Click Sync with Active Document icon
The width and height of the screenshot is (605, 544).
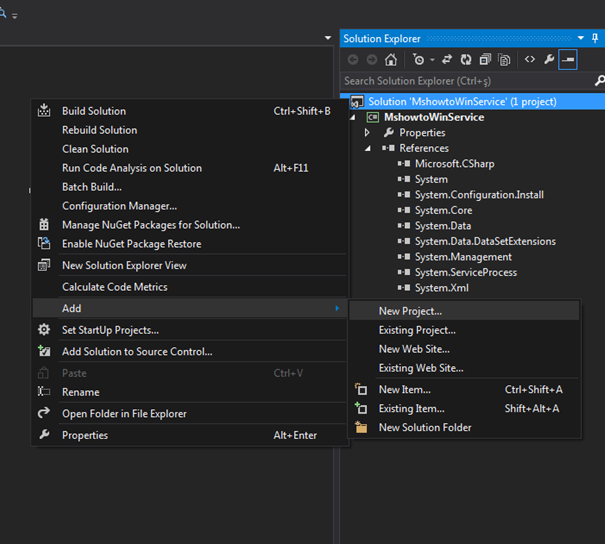point(447,59)
